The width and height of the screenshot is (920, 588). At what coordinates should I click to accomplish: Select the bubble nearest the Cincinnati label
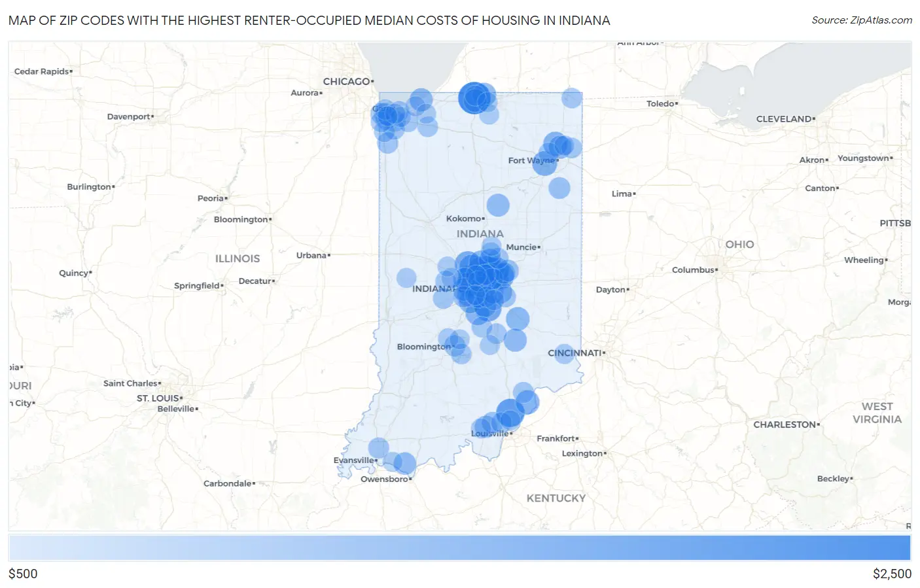pos(564,354)
